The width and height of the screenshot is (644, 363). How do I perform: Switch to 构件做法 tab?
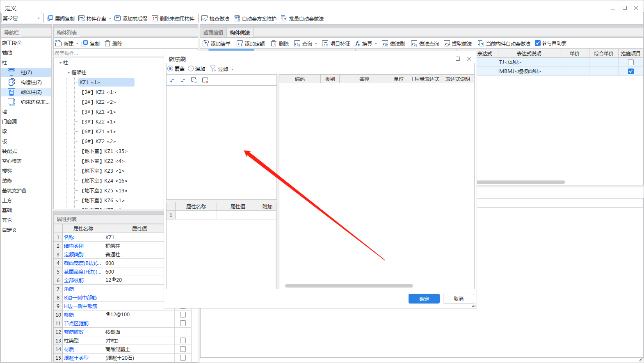coord(240,33)
